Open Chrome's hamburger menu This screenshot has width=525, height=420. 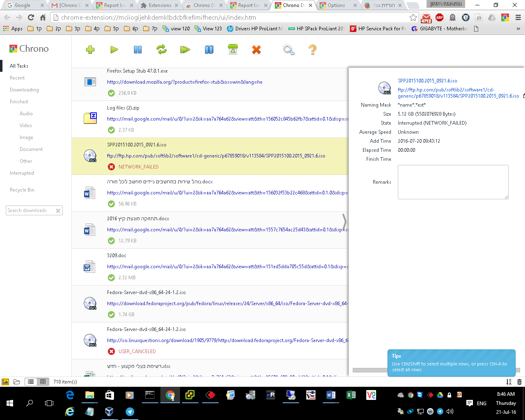pyautogui.click(x=518, y=18)
